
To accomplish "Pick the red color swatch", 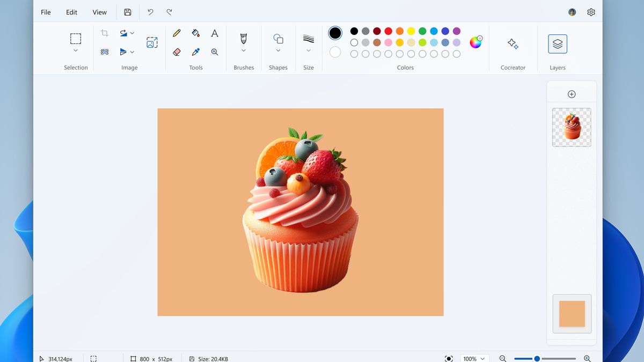I will click(389, 31).
